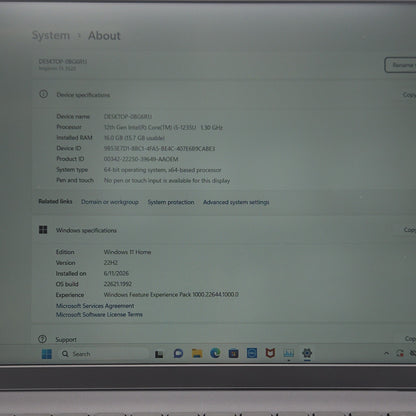Open the chart-graph app on taskbar
This screenshot has width=416, height=416.
pos(288,353)
